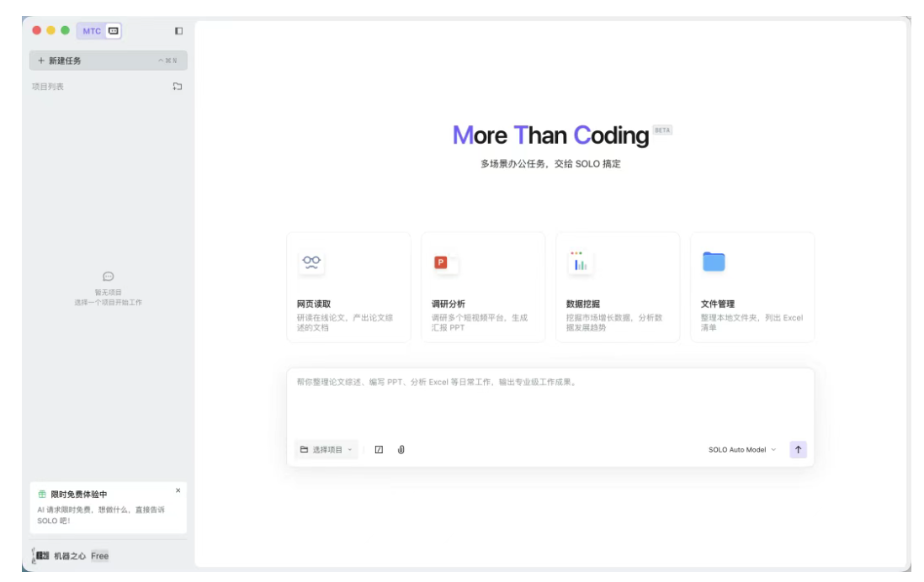Open the 文件管理 blue folder icon

click(712, 261)
